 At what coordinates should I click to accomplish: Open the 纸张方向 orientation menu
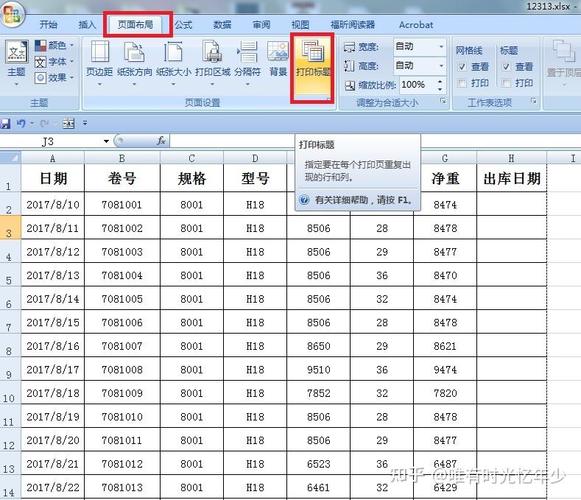(x=135, y=63)
